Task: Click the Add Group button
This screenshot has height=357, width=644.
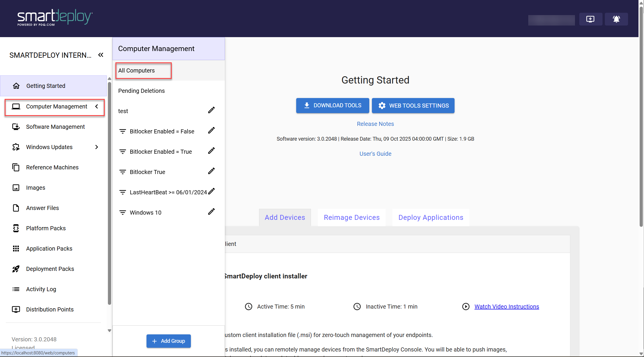Action: [x=169, y=341]
